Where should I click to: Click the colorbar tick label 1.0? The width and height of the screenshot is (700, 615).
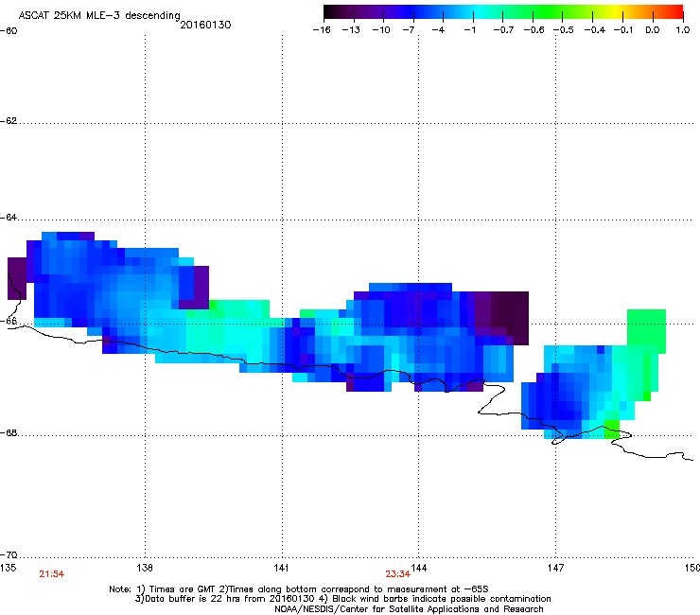coord(683,30)
